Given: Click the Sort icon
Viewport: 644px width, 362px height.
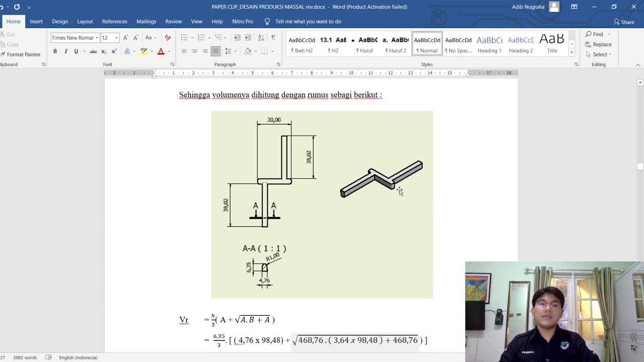Looking at the screenshot, I should (261, 38).
